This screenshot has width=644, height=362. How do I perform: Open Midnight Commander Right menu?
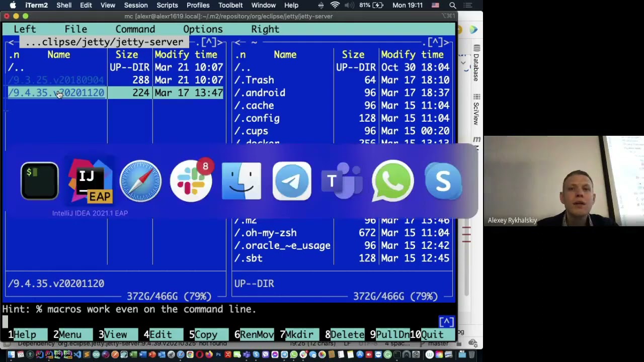click(265, 29)
